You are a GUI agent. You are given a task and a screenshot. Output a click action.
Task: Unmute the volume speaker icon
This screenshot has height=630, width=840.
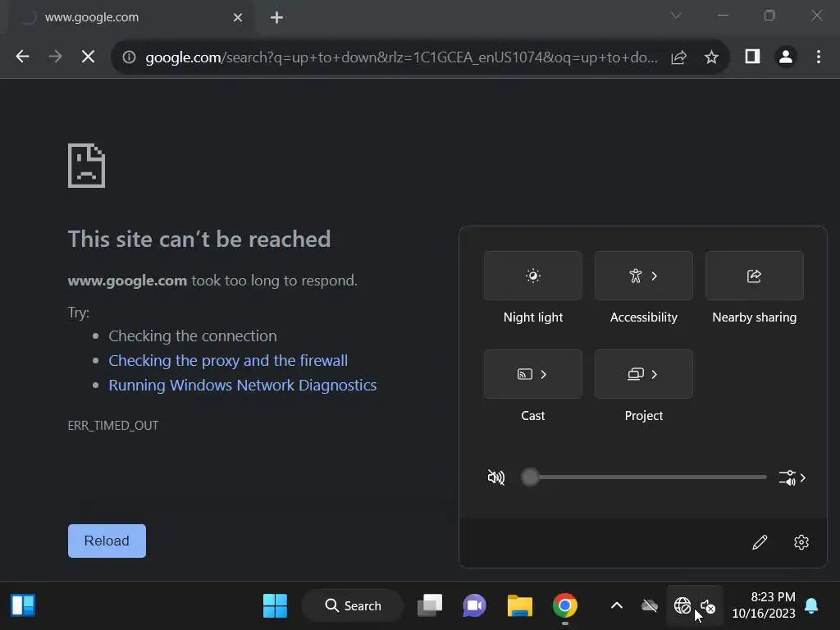(x=496, y=477)
